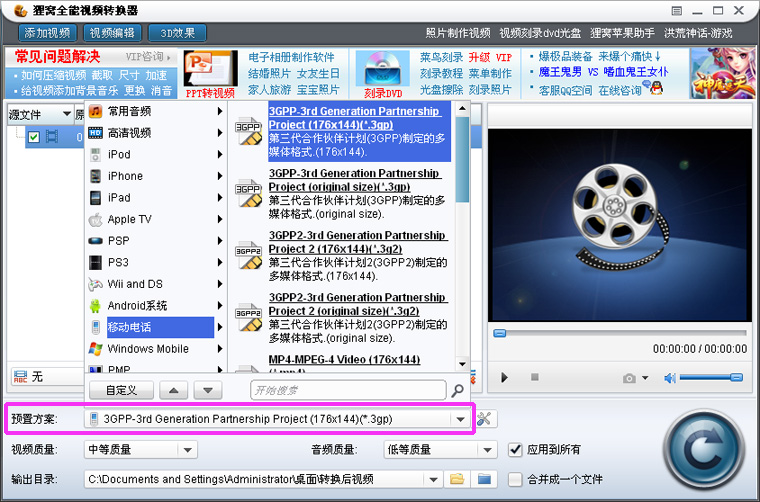This screenshot has width=760, height=502.
Task: Click the Wii and DS gamepad icon
Action: (95, 284)
